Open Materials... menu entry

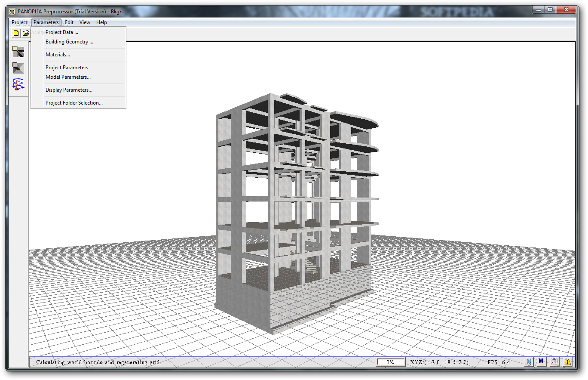(78, 55)
